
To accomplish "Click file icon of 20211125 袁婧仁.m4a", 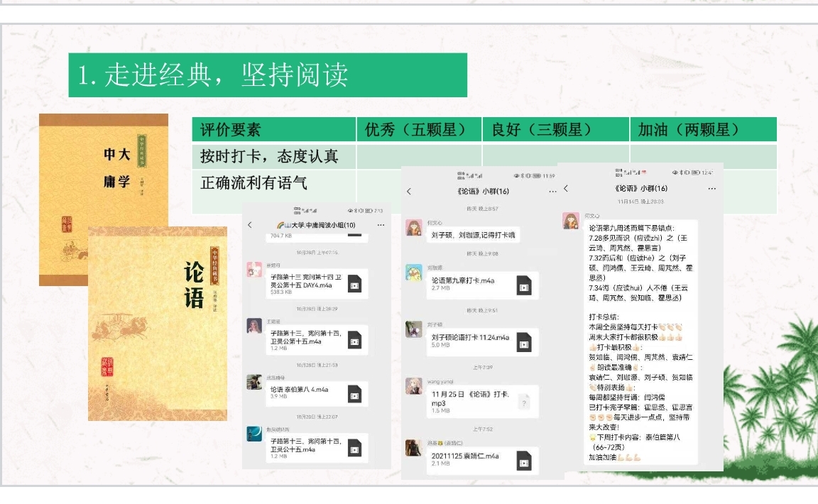I will [x=524, y=461].
